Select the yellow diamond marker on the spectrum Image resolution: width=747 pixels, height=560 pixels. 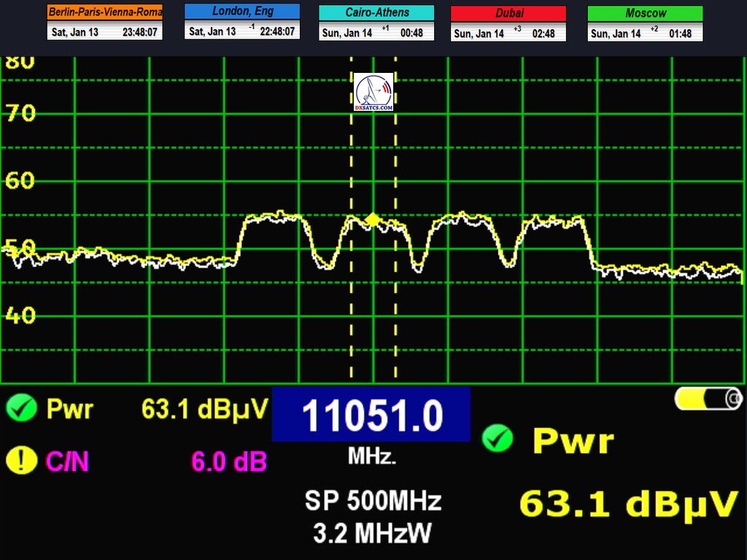[373, 219]
